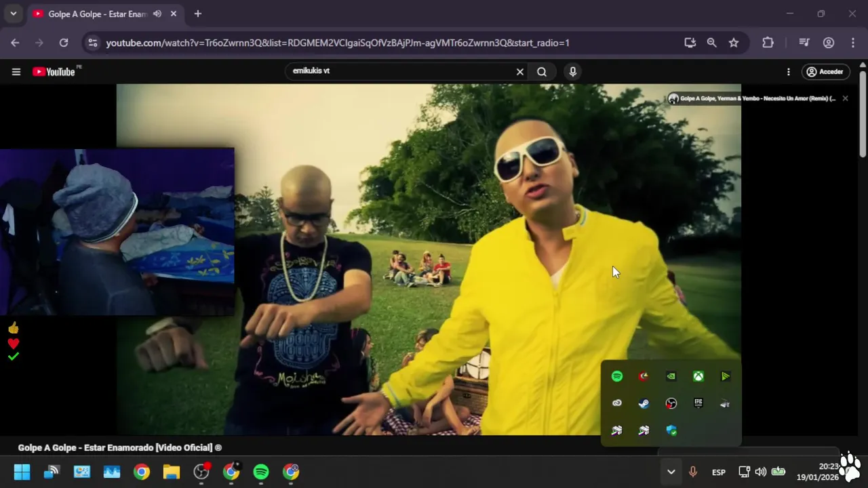
Task: Open Adobe Creative Cloud tray icon
Action: pyautogui.click(x=617, y=403)
